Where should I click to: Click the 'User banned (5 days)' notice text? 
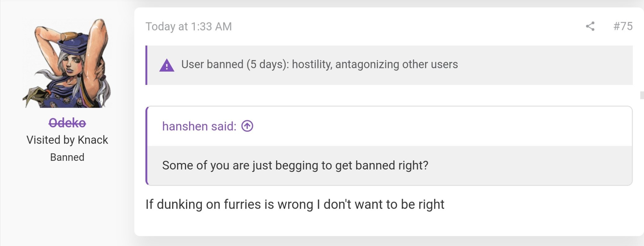[319, 64]
